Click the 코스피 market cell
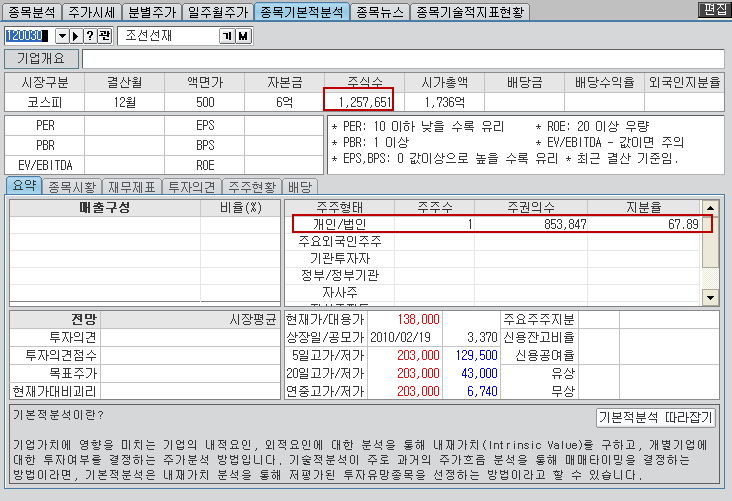This screenshot has width=732, height=501. click(x=45, y=102)
